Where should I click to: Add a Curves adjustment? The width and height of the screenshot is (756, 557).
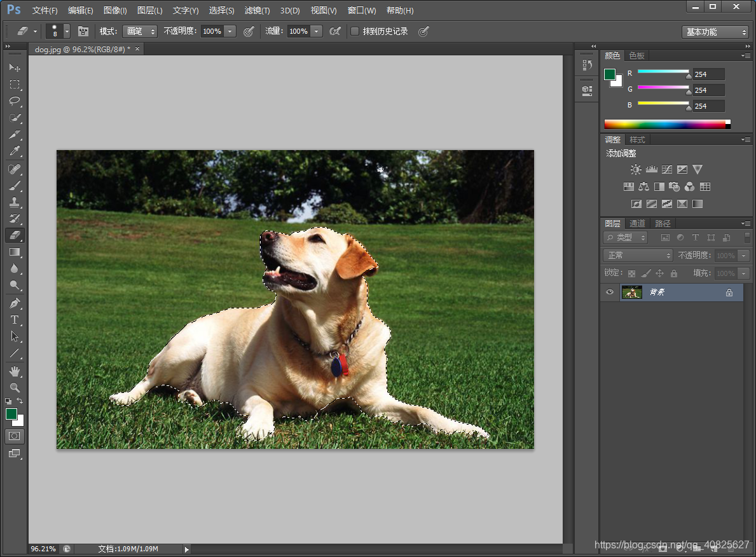point(667,169)
